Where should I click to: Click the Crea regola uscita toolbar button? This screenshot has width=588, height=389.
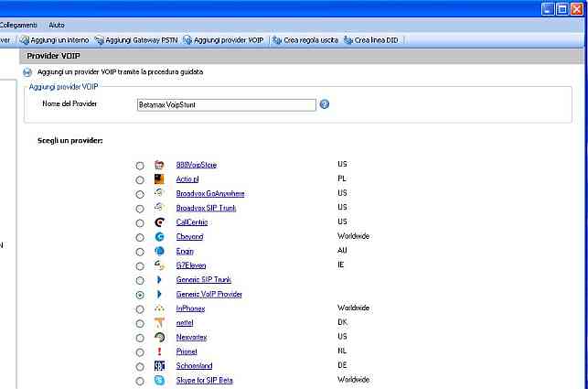[305, 40]
